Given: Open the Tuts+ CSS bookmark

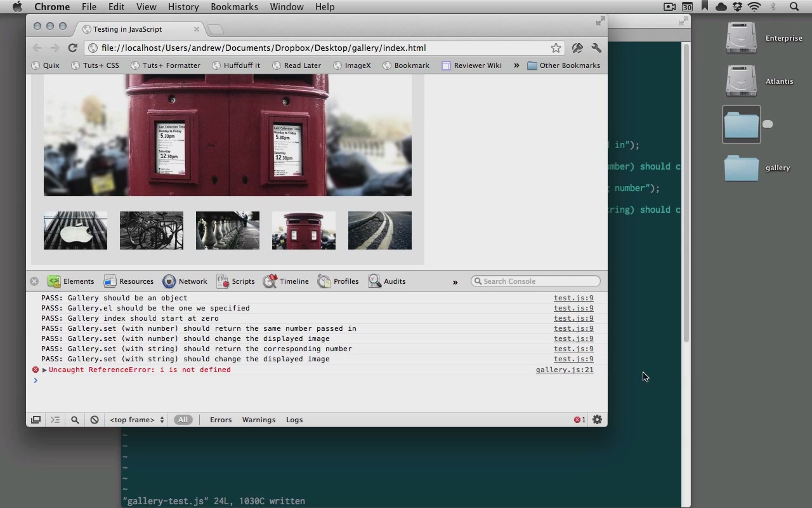Looking at the screenshot, I should pos(95,65).
